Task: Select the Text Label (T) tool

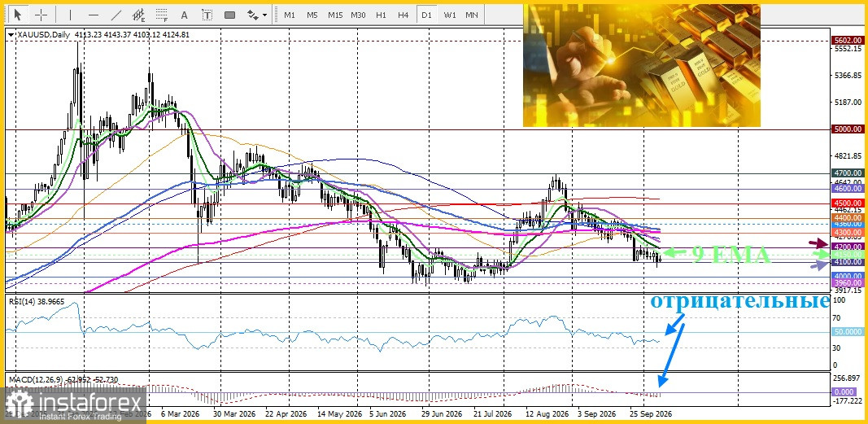Action: click(207, 15)
